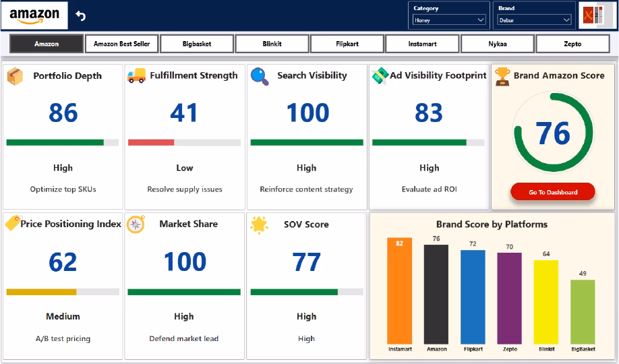Click the Search Visibility magnifier icon
The width and height of the screenshot is (619, 364).
point(260,76)
